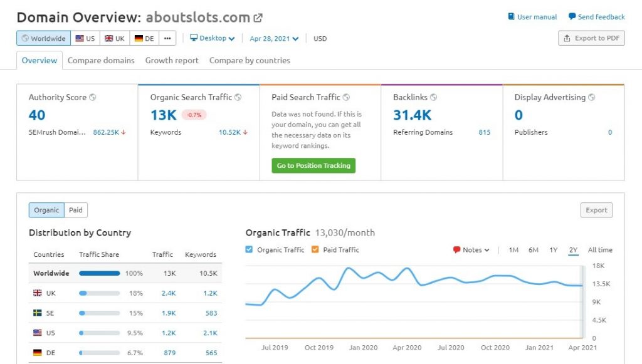Switch to Compare domains tab

point(101,61)
